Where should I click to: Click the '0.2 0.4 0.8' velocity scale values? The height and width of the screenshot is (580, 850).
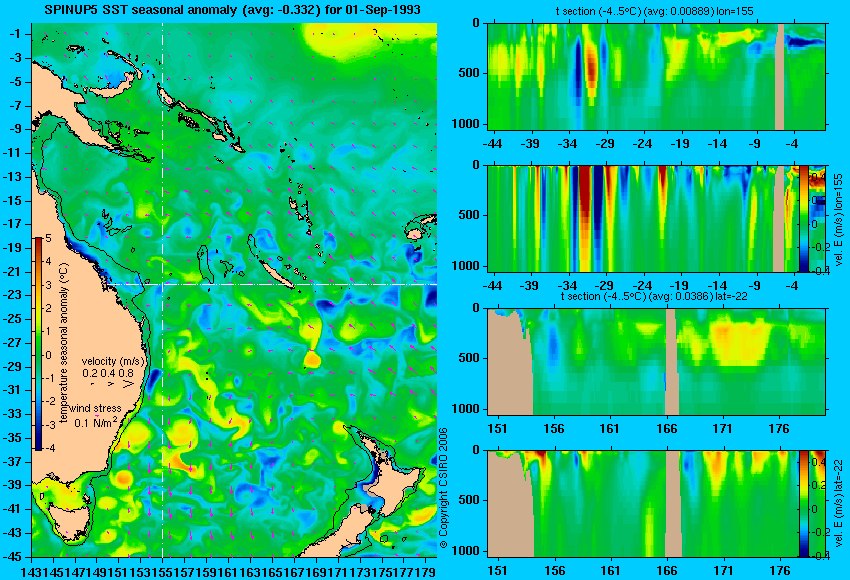click(108, 373)
